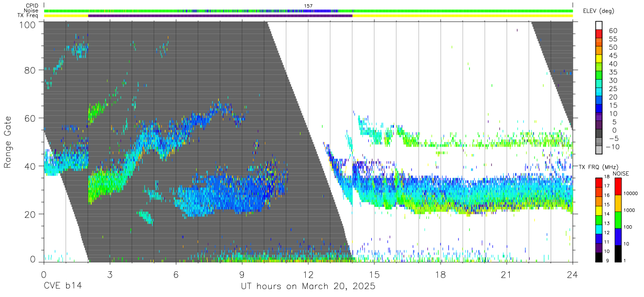Click the Noise row label
The width and height of the screenshot is (644, 297).
click(31, 10)
